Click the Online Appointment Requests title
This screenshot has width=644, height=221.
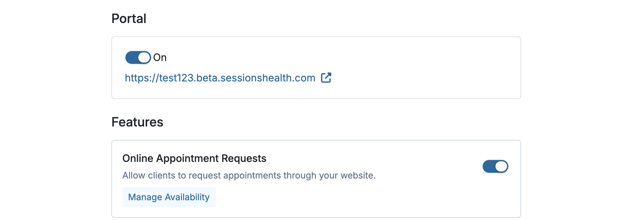pyautogui.click(x=194, y=158)
